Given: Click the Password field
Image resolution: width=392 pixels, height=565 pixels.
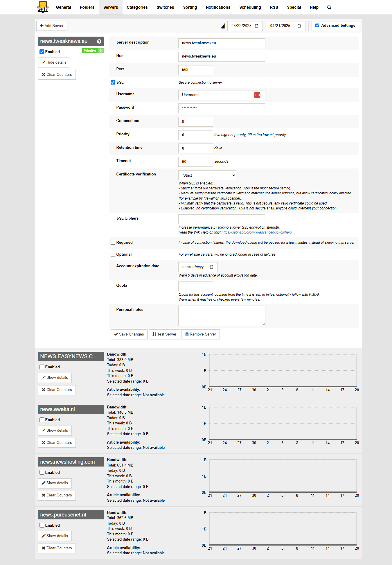Looking at the screenshot, I should click(x=222, y=108).
